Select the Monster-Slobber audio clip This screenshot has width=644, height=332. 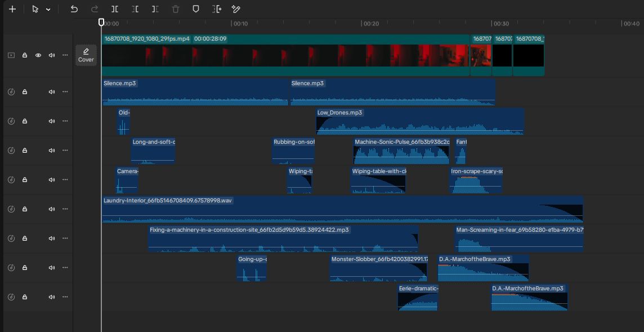tap(379, 268)
